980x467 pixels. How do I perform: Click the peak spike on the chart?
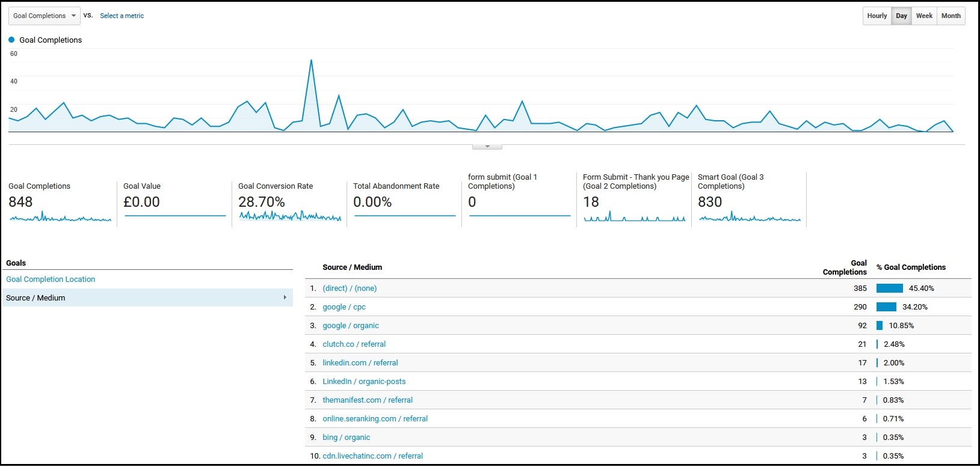click(x=311, y=61)
